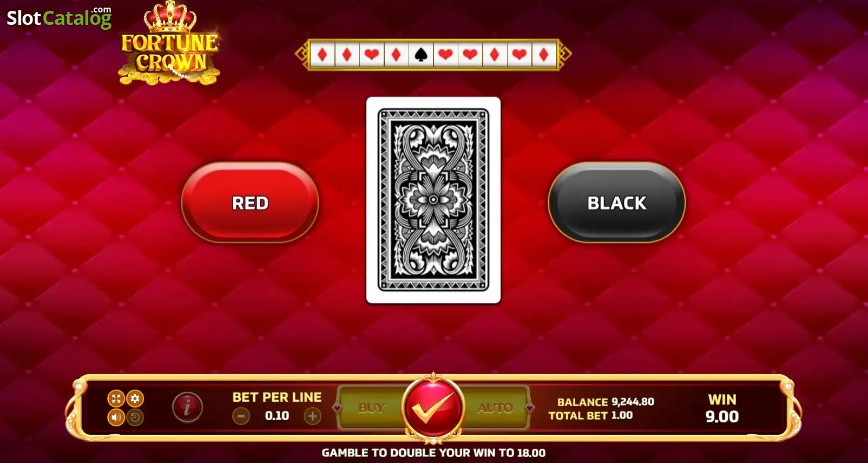Viewport: 868px width, 463px height.
Task: Gamble on BLACK
Action: (x=617, y=203)
